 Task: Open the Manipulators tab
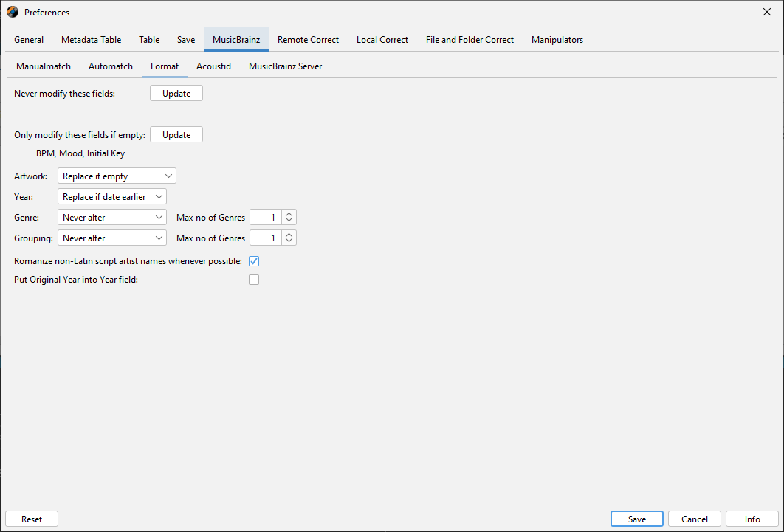click(557, 40)
